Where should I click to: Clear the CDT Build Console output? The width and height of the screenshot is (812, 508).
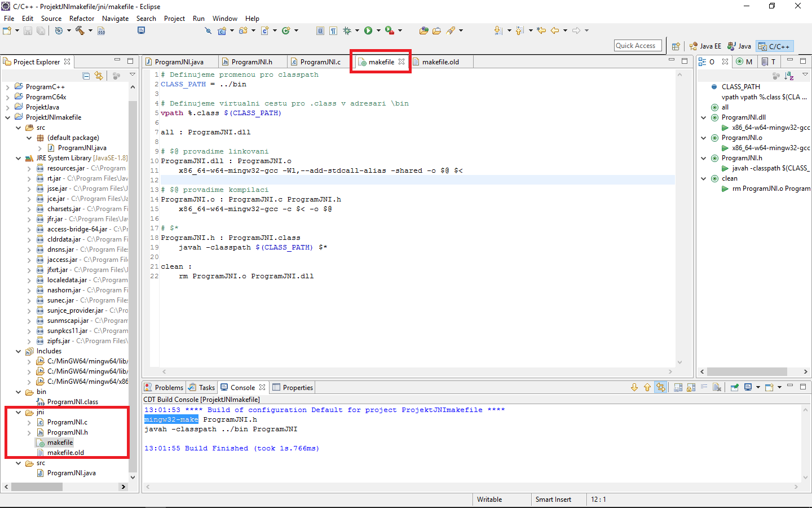[717, 387]
